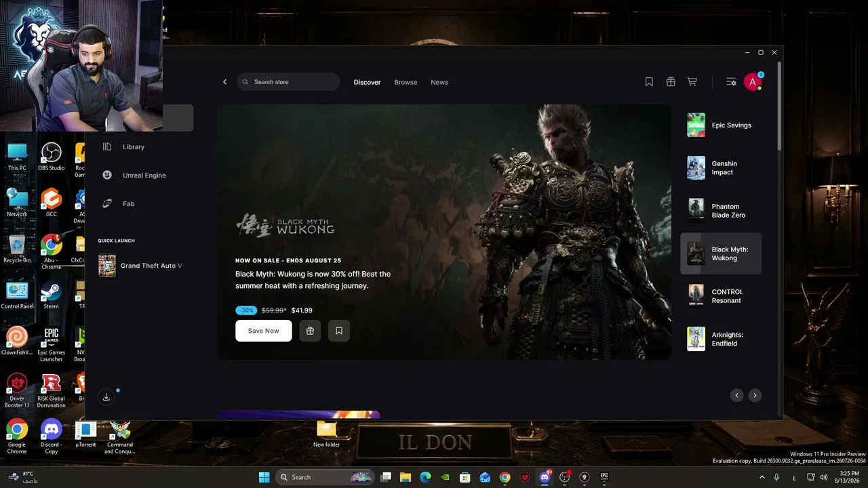This screenshot has width=868, height=488.
Task: Open the launcher settings list icon
Action: [x=731, y=82]
